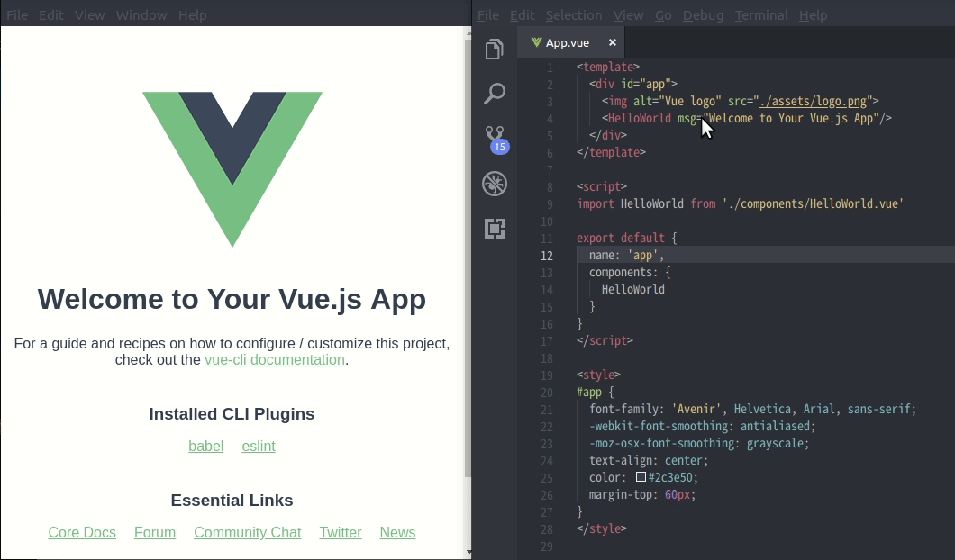Close the App.vue editor tab
The image size is (955, 560).
(x=612, y=42)
